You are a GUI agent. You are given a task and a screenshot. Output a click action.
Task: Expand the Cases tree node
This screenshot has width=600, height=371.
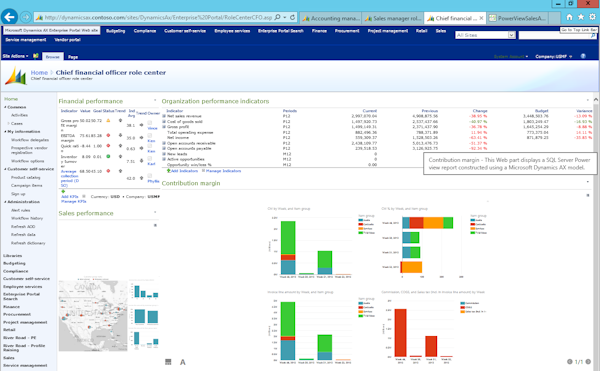click(x=8, y=124)
